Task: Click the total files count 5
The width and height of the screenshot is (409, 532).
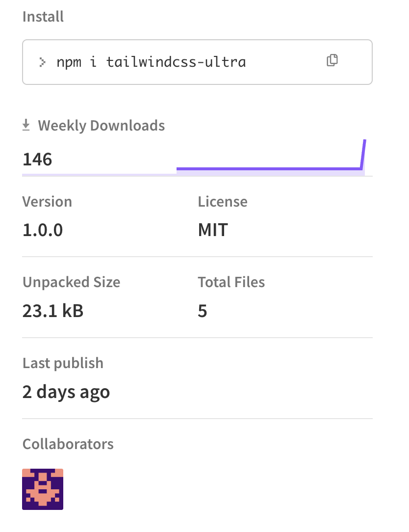Action: pyautogui.click(x=203, y=311)
